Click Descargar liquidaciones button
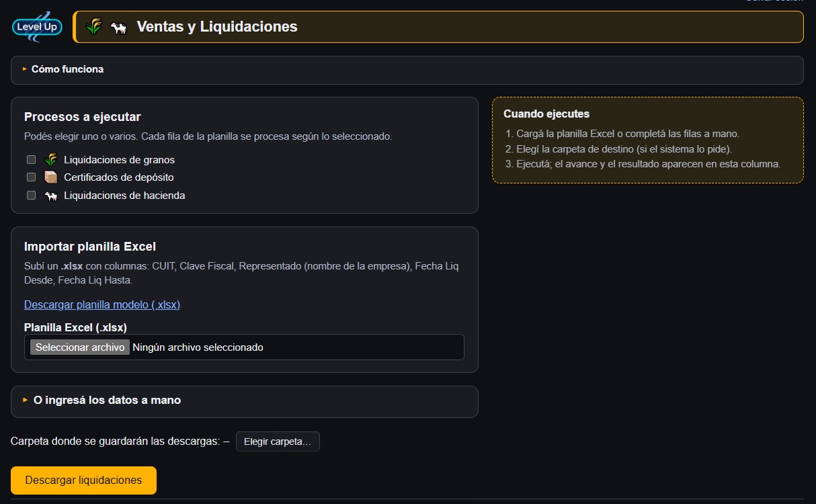816x504 pixels. point(83,480)
